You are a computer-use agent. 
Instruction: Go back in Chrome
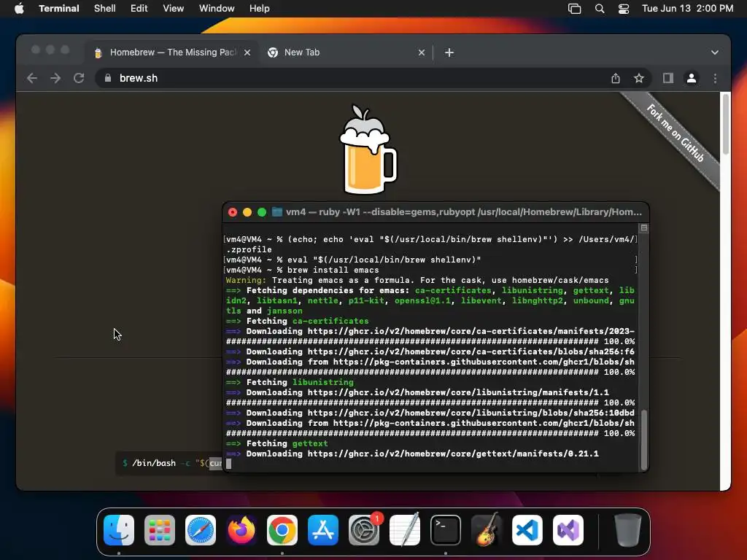pos(32,78)
